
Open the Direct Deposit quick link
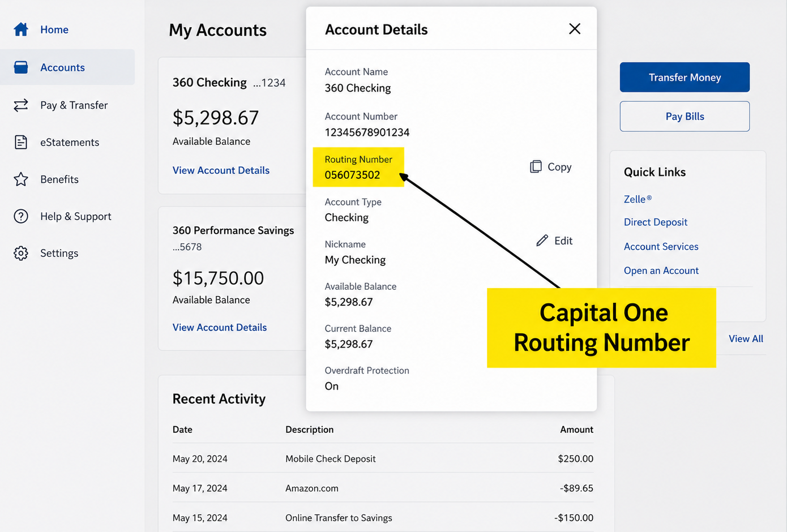(656, 222)
